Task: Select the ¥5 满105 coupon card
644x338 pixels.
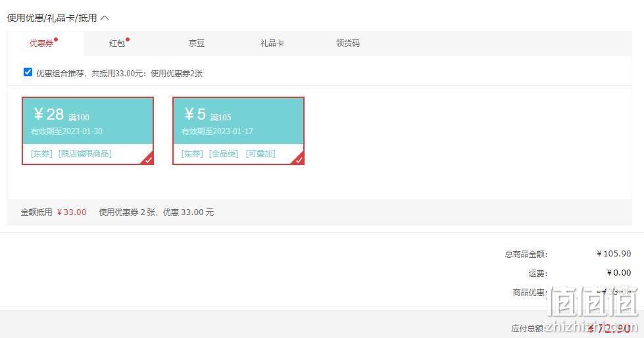Action: click(239, 131)
